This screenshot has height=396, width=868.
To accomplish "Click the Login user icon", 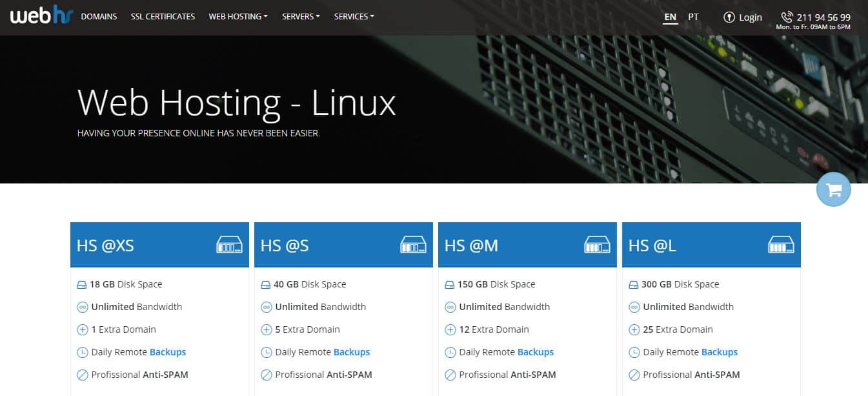I will (x=729, y=17).
